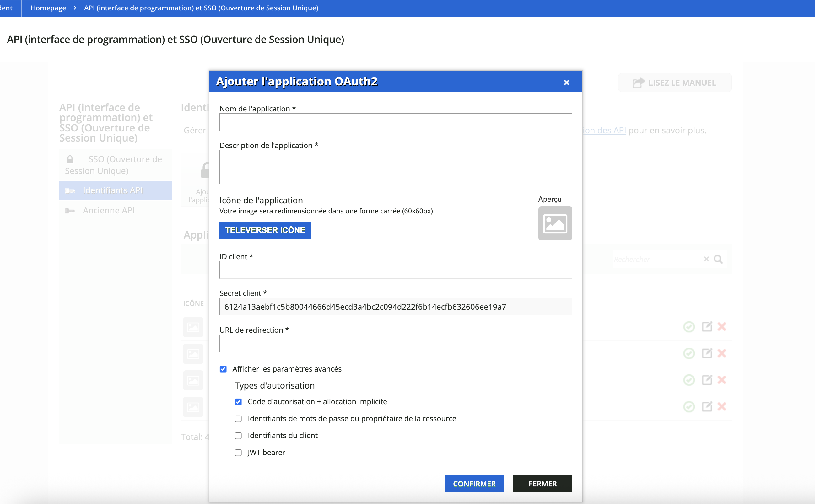Click the API et SSO breadcrumb link
The image size is (815, 504).
(201, 8)
